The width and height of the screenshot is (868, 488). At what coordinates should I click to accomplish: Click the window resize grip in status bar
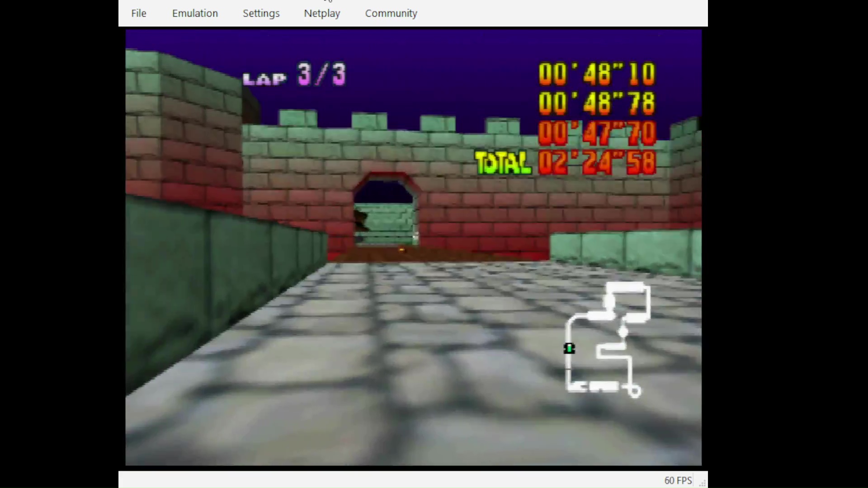pyautogui.click(x=702, y=483)
